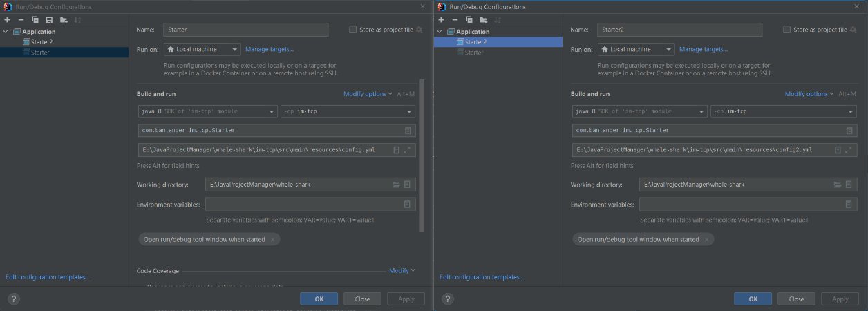Remove configuration using minus in Starter dialog
868x311 pixels.
[21, 20]
